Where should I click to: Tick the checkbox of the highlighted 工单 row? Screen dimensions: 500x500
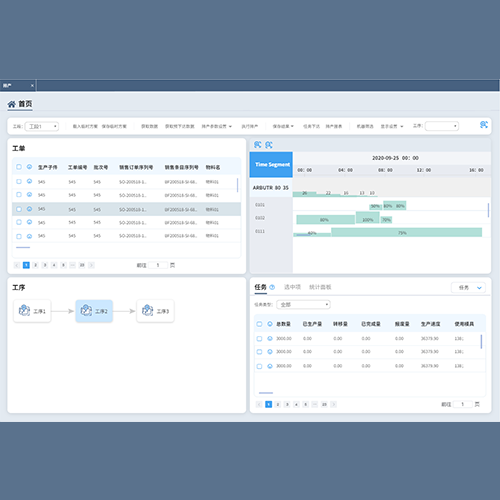19,209
